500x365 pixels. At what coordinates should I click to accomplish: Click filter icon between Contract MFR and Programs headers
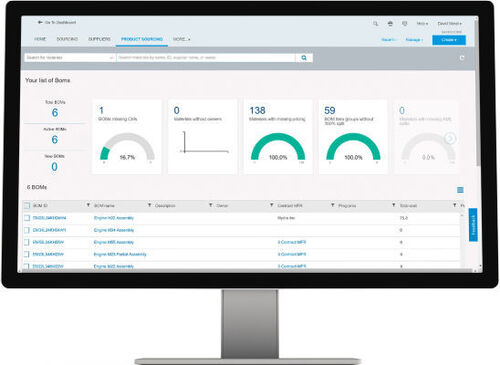pos(332,205)
